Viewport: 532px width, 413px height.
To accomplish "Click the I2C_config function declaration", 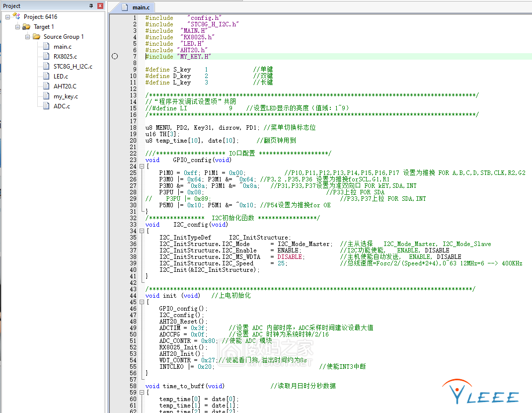I will click(x=187, y=225).
